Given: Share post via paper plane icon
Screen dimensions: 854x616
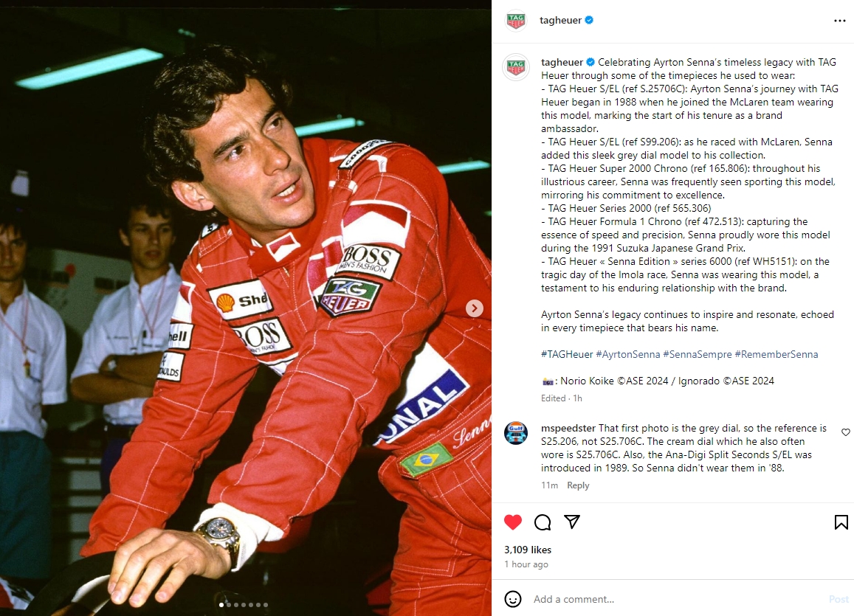Looking at the screenshot, I should [x=572, y=522].
